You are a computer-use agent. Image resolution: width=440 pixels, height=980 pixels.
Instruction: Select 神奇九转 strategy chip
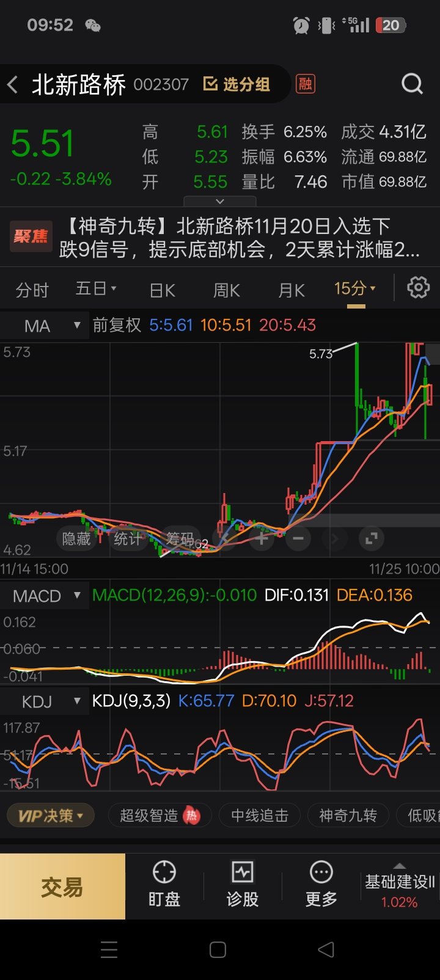click(348, 816)
